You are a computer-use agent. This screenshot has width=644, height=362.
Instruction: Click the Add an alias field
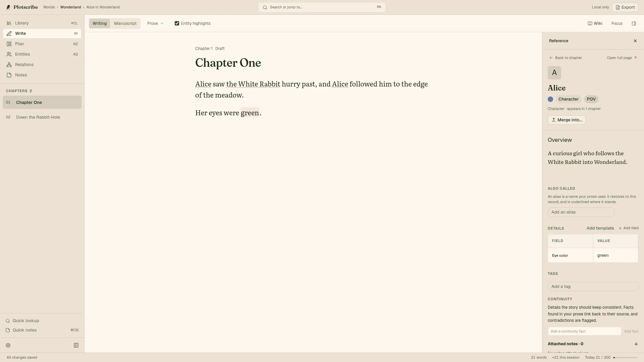(x=581, y=212)
